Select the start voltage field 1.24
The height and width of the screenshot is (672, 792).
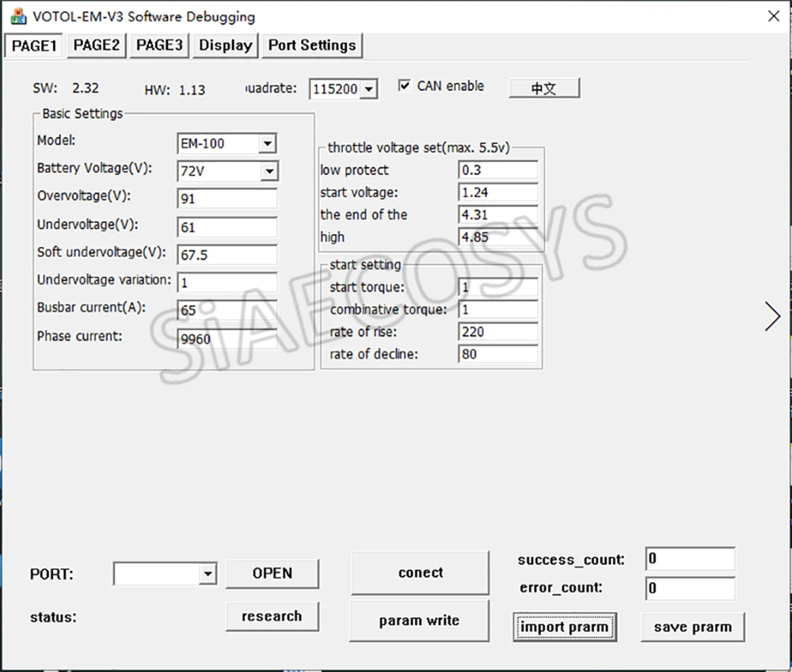(x=498, y=192)
